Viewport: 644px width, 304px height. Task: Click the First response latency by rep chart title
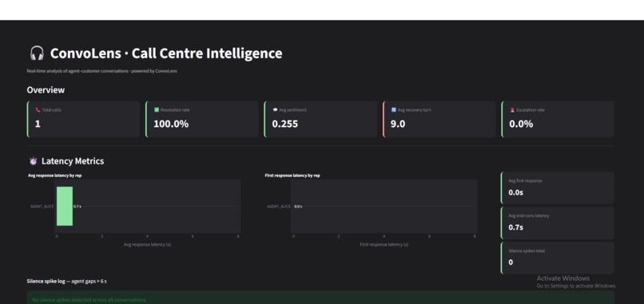[292, 176]
